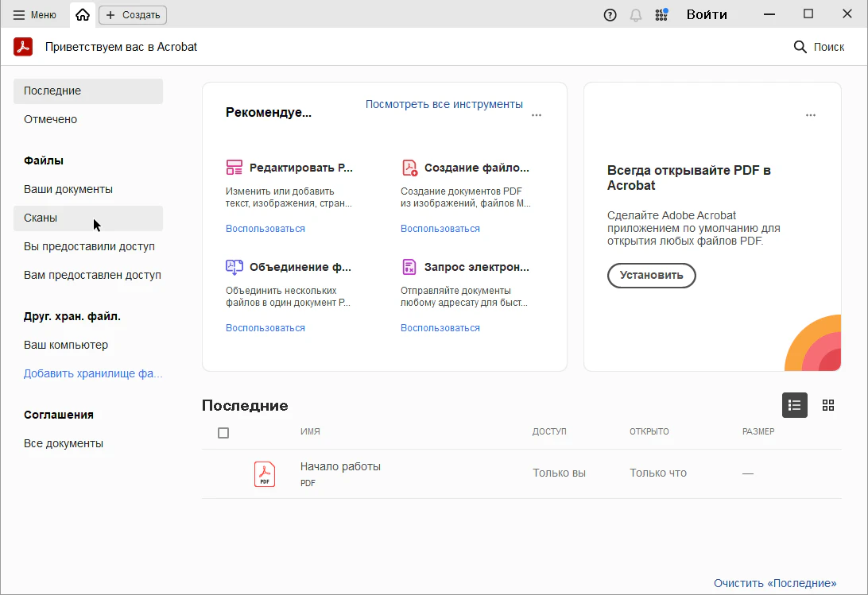Open options dots on default PDF card
This screenshot has height=595, width=868.
point(811,115)
